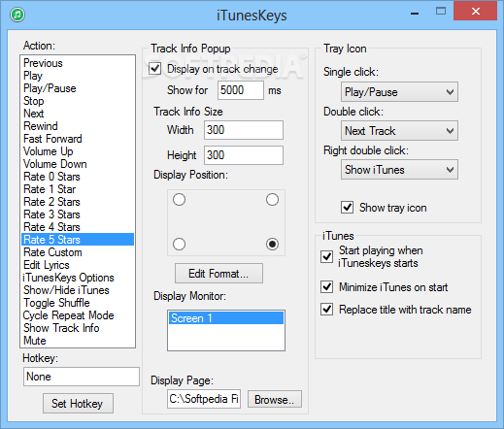Screen dimensions: 504x429
Task: Choose Next from the Action list
Action: tap(78, 114)
